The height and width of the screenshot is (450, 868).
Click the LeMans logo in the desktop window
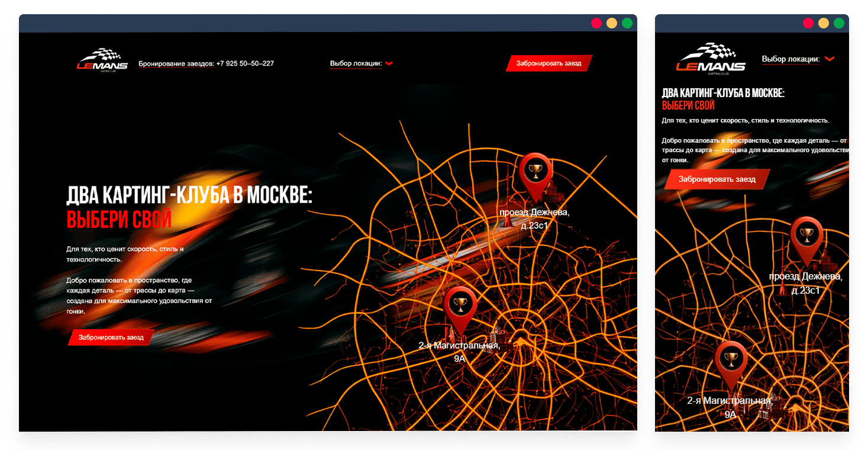(102, 60)
